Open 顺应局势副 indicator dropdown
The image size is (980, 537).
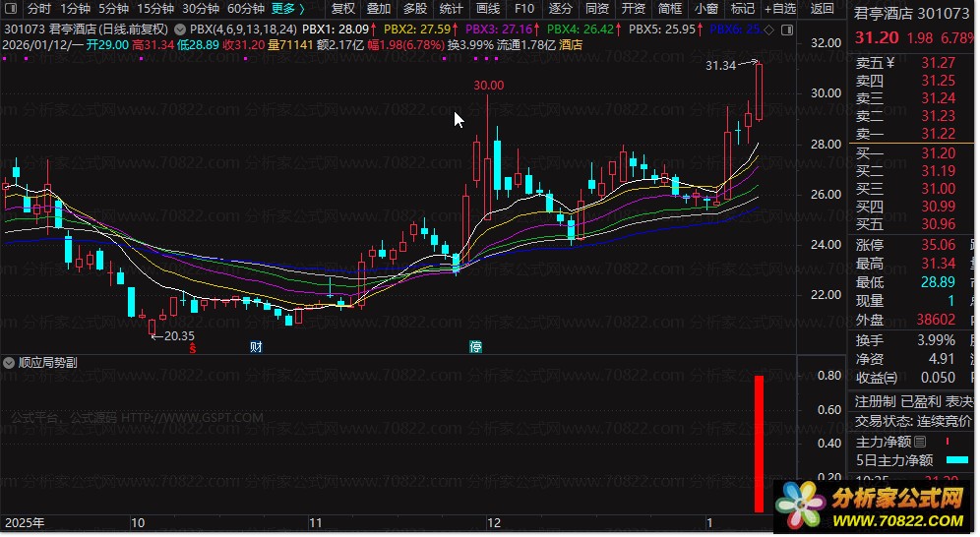9,363
